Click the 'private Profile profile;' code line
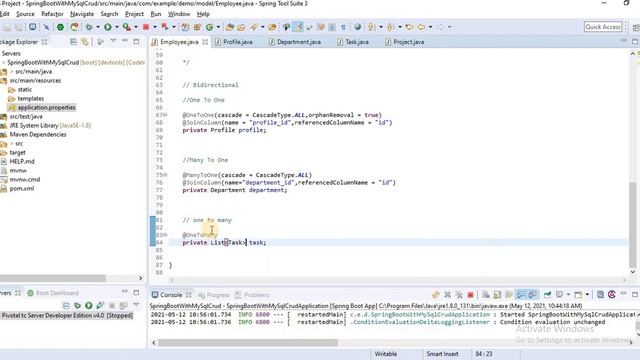The image size is (640, 360). [224, 130]
